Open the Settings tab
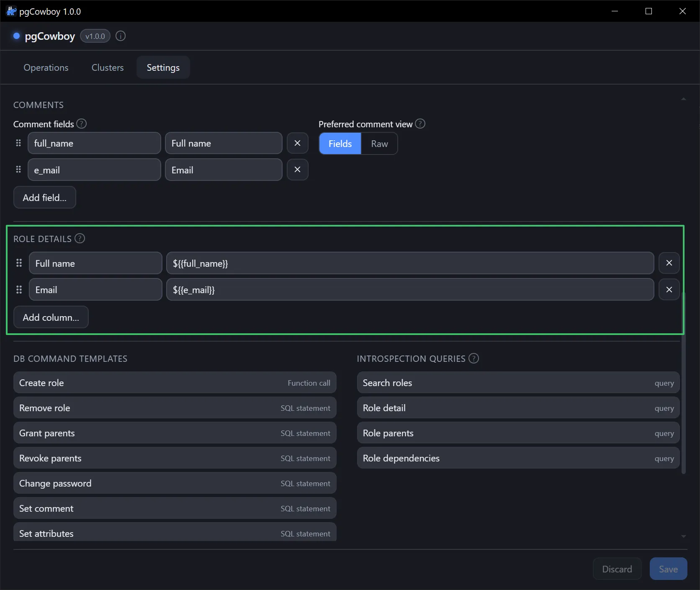This screenshot has width=700, height=590. coord(163,67)
